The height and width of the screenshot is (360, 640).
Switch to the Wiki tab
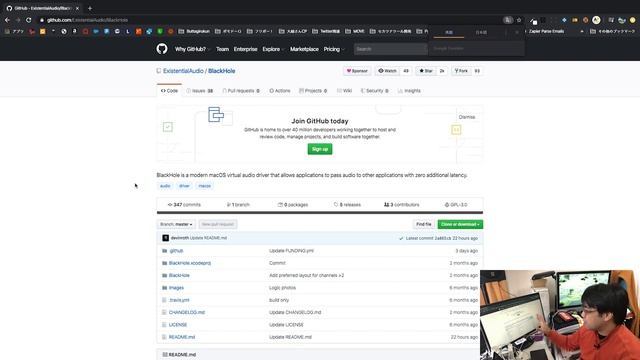pos(344,91)
